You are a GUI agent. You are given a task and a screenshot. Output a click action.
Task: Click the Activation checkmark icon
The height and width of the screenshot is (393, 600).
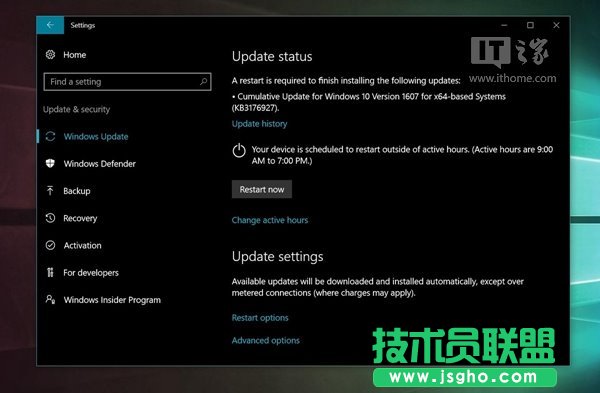pos(50,245)
